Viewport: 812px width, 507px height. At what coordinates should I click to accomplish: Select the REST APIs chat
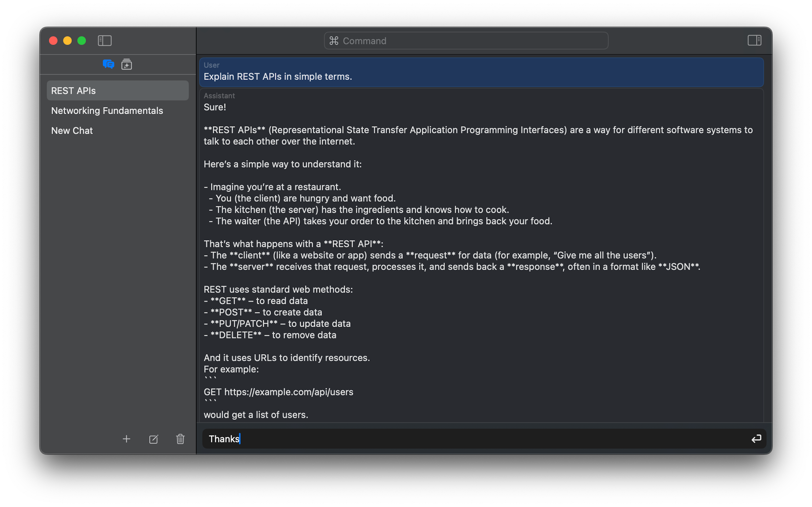[118, 90]
